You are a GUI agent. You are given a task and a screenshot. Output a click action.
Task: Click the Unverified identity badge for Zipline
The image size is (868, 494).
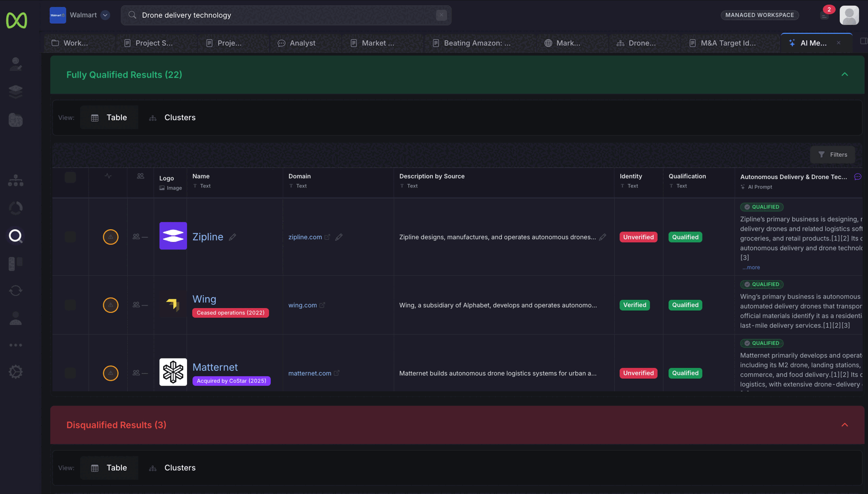pos(639,237)
